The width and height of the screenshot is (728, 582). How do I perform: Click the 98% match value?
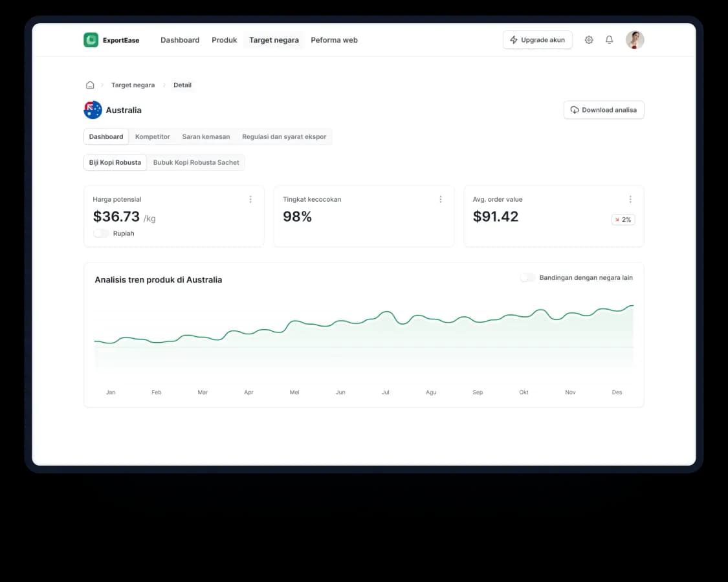(297, 216)
